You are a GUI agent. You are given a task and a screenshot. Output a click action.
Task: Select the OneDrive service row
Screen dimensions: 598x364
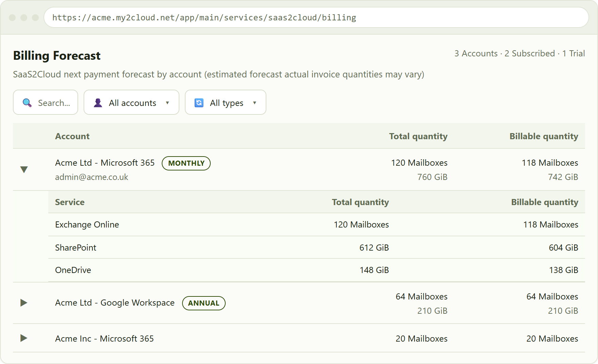tap(317, 270)
